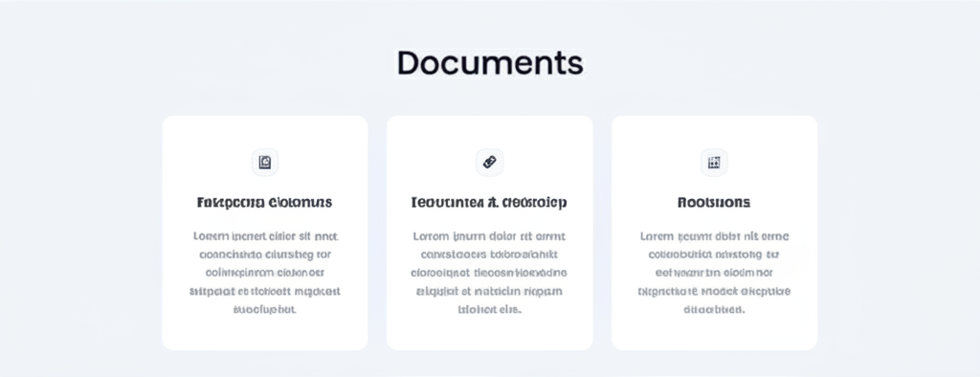This screenshot has height=377, width=980.
Task: Click the final short line of right card text
Action: pyautogui.click(x=714, y=309)
